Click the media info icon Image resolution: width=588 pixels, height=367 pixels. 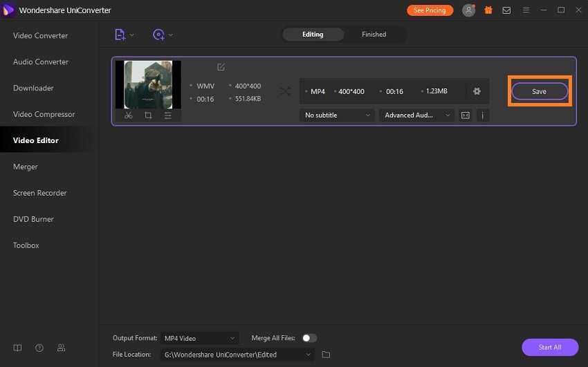(x=483, y=115)
